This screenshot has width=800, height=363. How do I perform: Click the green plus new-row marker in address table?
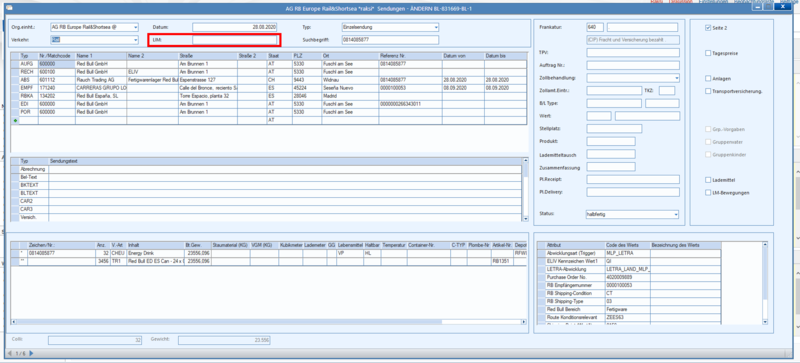click(x=14, y=120)
